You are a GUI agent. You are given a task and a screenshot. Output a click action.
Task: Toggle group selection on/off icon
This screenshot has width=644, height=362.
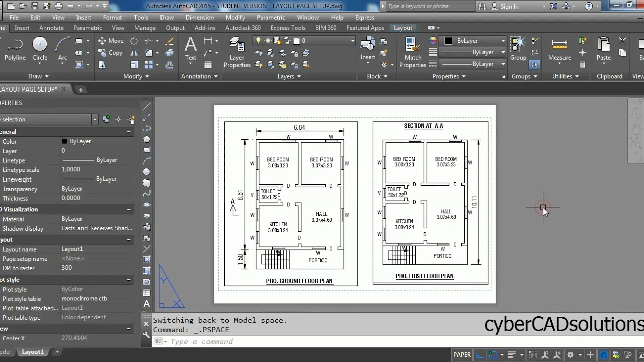coord(534,65)
